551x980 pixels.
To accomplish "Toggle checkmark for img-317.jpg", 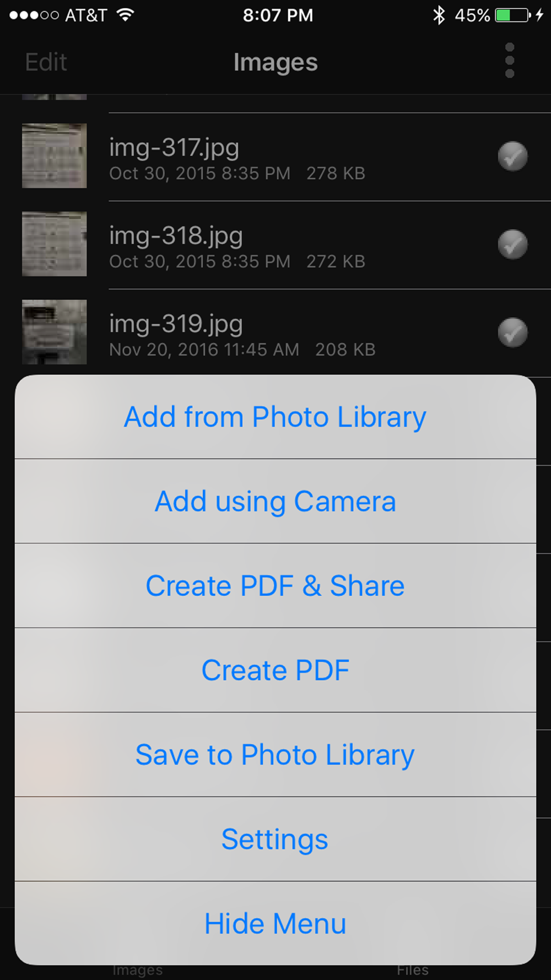I will coord(512,157).
